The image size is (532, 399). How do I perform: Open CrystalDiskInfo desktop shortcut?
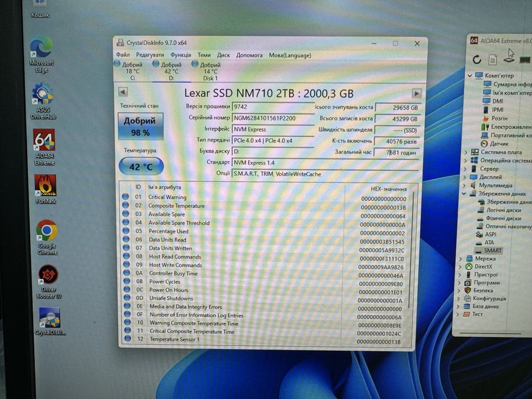point(50,321)
